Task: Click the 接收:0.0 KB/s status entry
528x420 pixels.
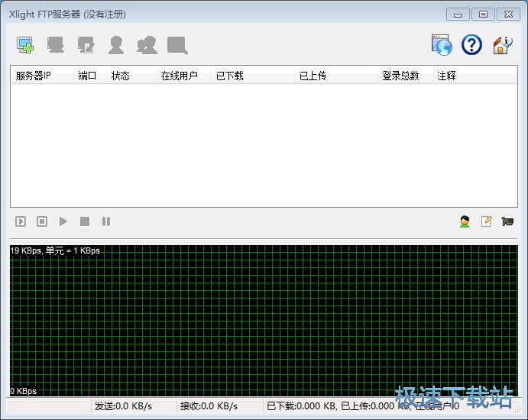Action: [x=209, y=406]
